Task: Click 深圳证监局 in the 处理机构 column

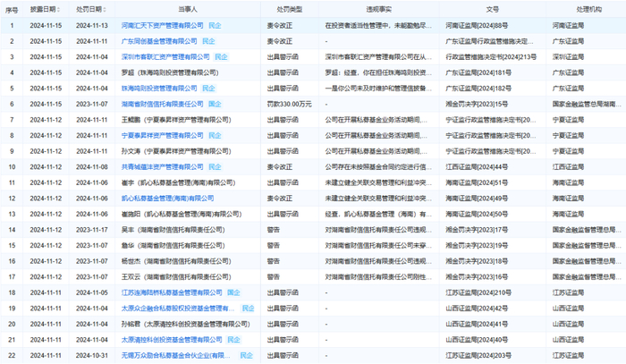Action: point(568,57)
